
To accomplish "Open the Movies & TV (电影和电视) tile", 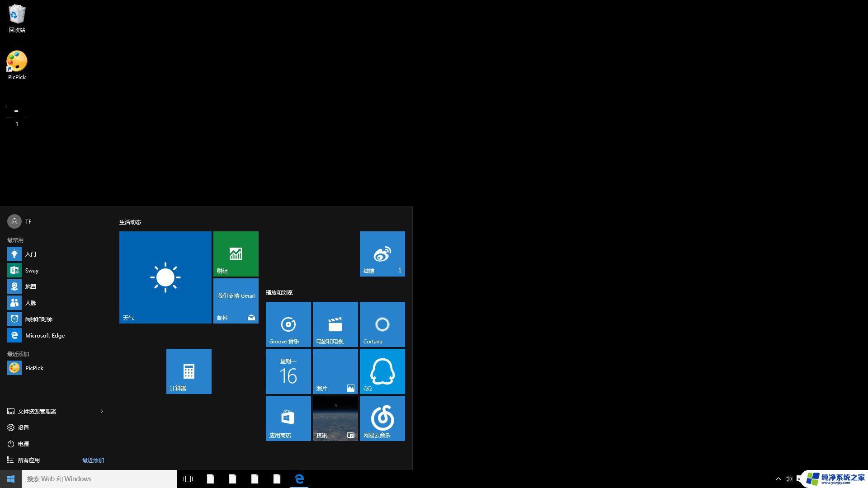I will click(x=335, y=324).
